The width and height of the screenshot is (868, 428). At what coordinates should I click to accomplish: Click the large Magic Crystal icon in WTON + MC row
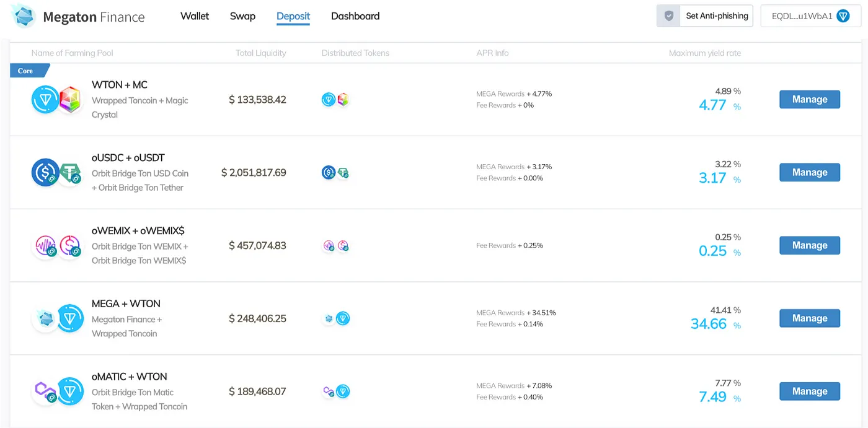[70, 99]
